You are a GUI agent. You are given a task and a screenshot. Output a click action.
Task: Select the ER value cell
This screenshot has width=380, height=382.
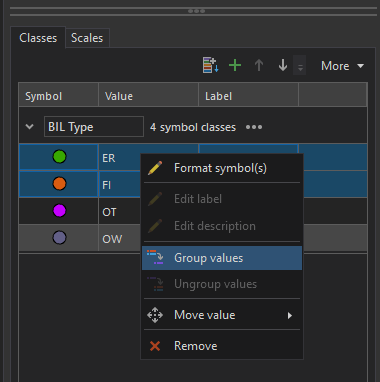tap(120, 157)
